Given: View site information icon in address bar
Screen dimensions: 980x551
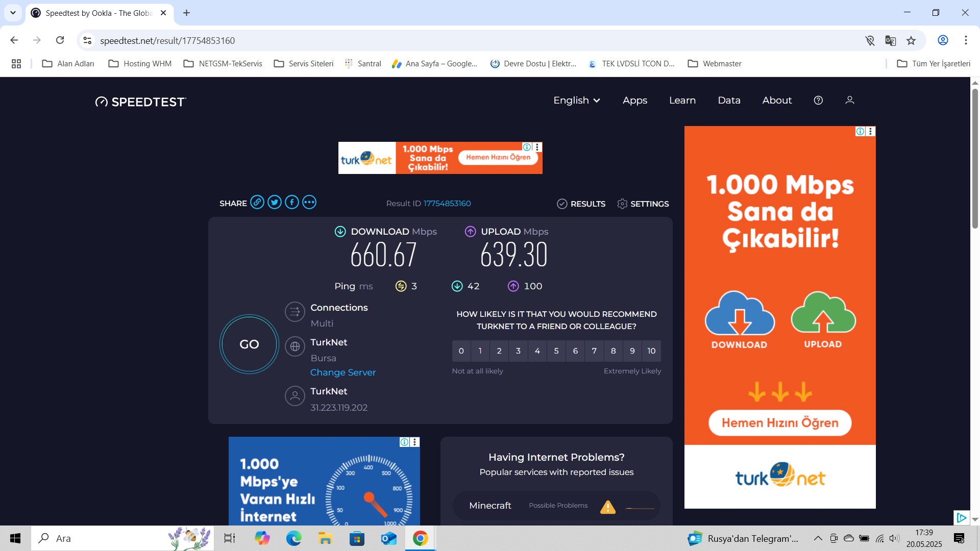Looking at the screenshot, I should [87, 40].
